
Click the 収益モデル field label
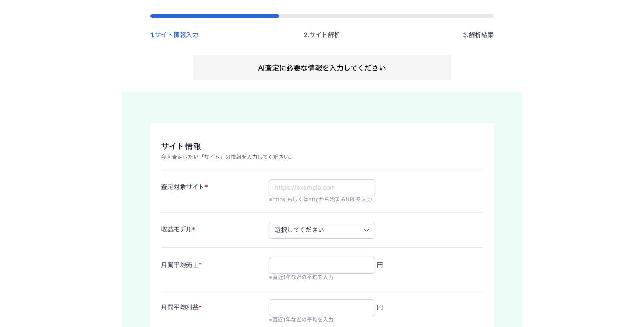(177, 230)
